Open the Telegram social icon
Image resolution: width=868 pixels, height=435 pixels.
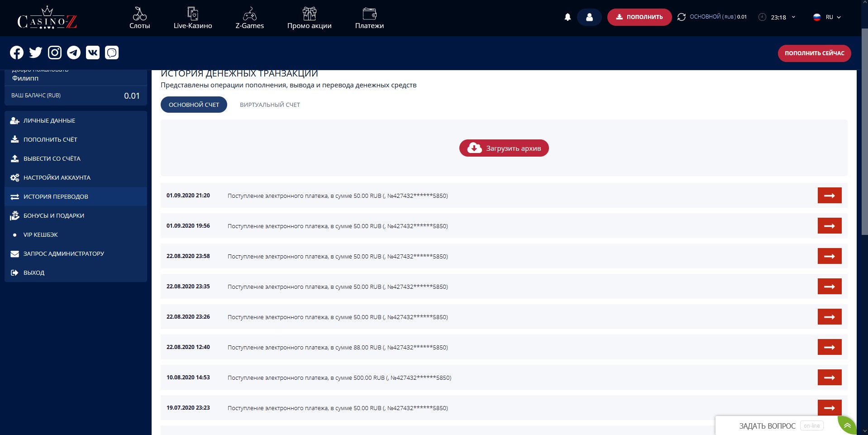[74, 52]
